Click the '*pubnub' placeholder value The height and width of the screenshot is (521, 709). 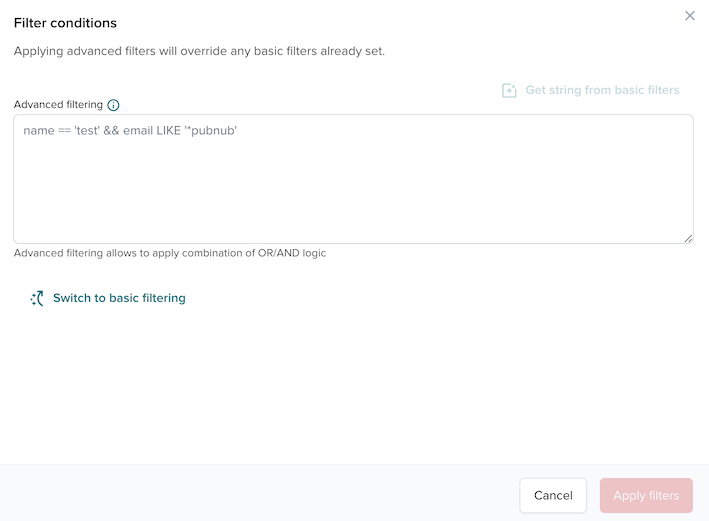point(210,131)
